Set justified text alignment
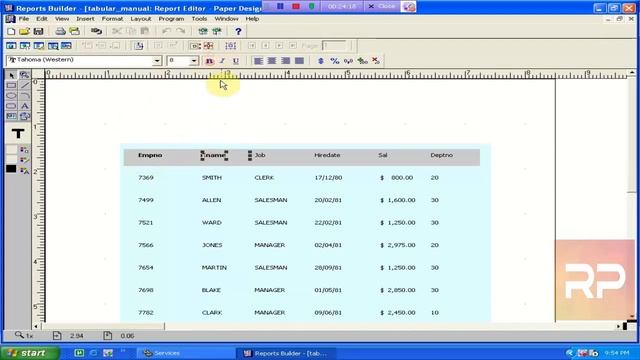 pyautogui.click(x=300, y=61)
